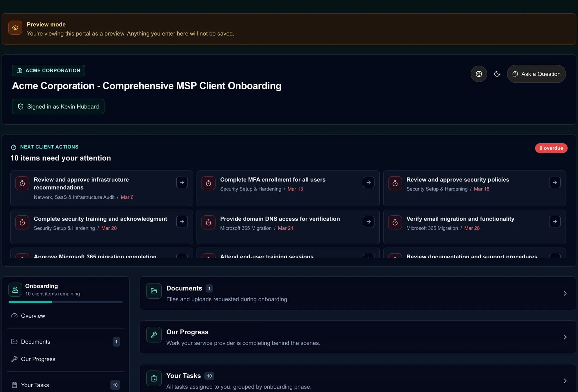Click the Acme Corporation badge

point(48,70)
